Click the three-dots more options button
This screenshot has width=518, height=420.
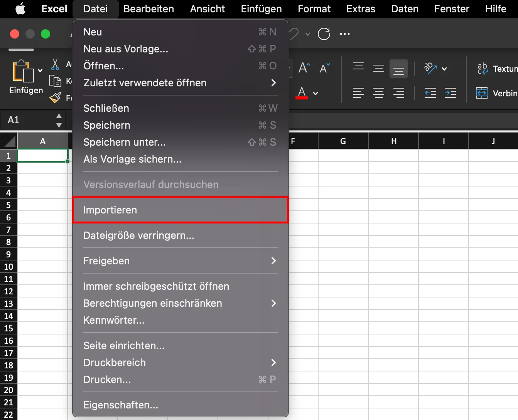[344, 34]
